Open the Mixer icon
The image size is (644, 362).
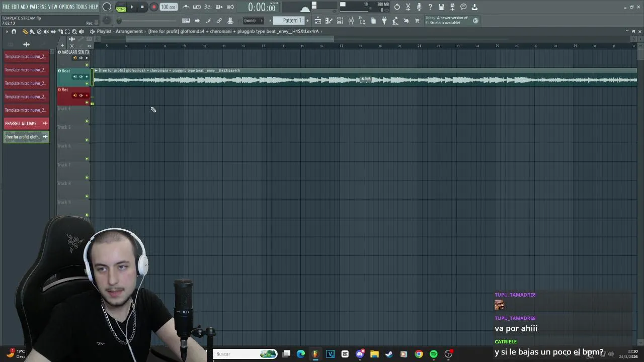coord(351,21)
